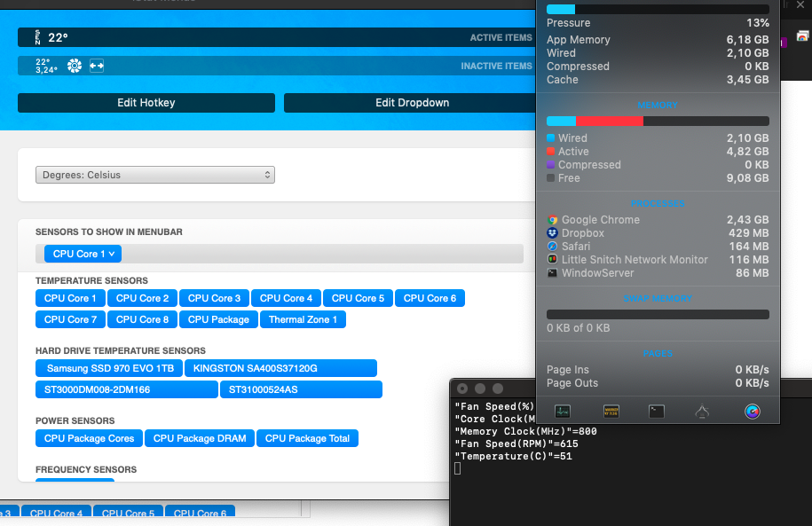812x526 pixels.
Task: Click Terminal line "Memory Clock(MHz)"=800
Action: pos(525,431)
